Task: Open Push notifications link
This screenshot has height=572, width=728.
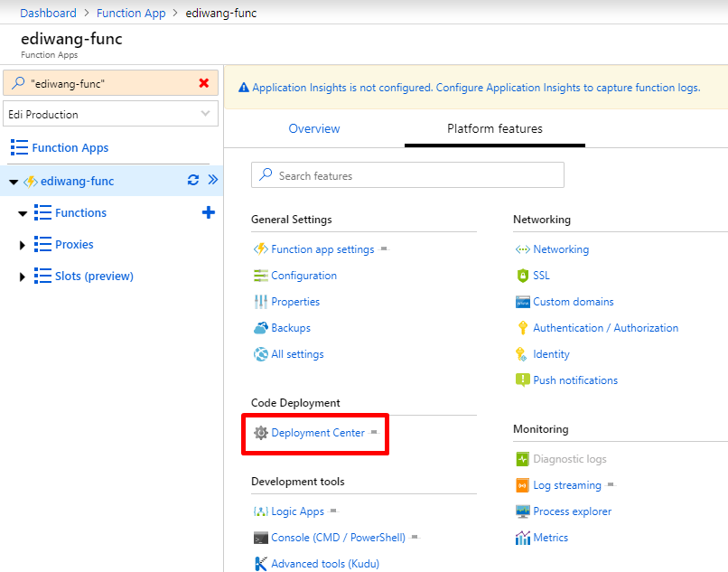Action: point(575,380)
